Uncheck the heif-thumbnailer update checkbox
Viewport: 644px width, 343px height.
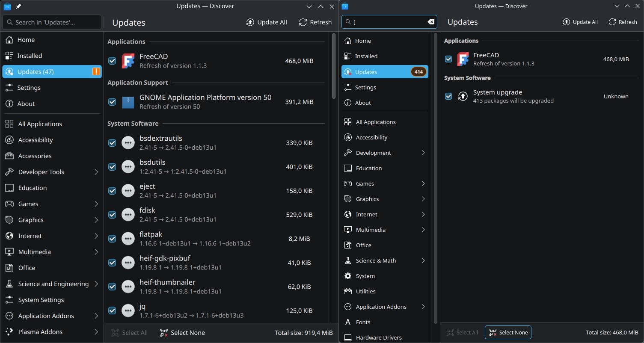112,287
